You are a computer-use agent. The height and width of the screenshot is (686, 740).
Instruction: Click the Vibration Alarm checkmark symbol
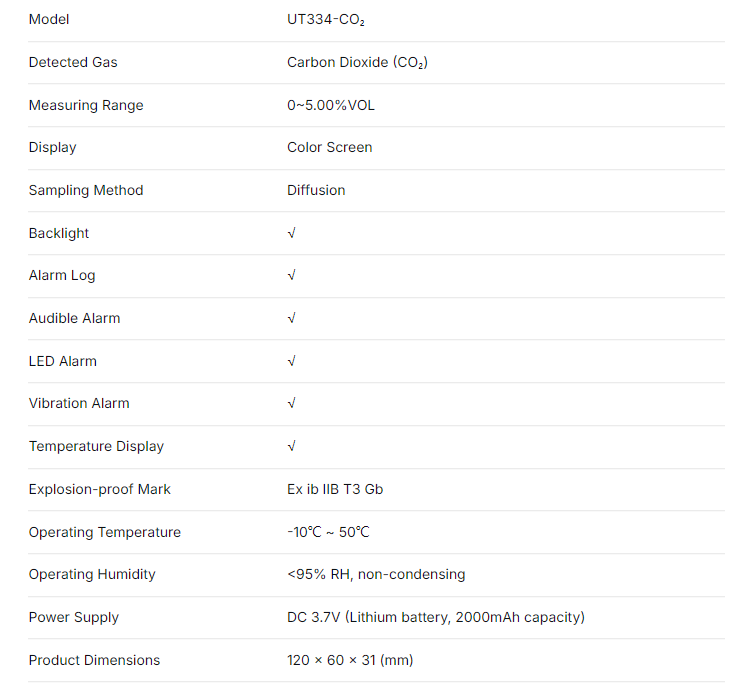291,403
